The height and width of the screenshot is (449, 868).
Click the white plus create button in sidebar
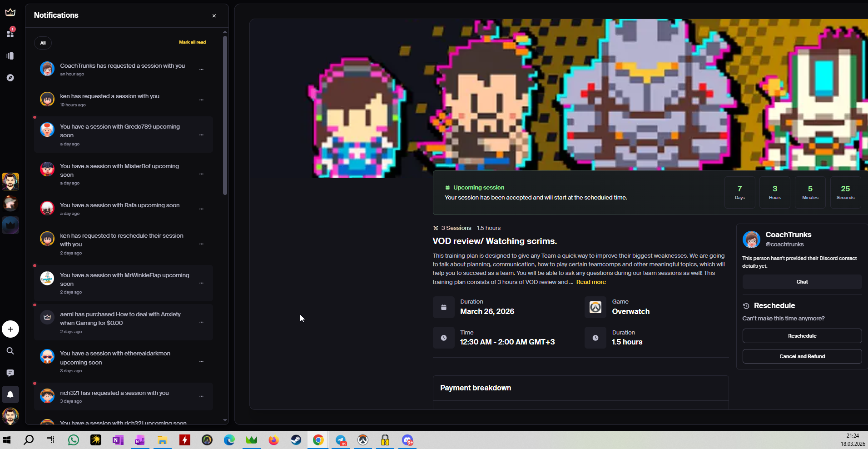[x=10, y=329]
